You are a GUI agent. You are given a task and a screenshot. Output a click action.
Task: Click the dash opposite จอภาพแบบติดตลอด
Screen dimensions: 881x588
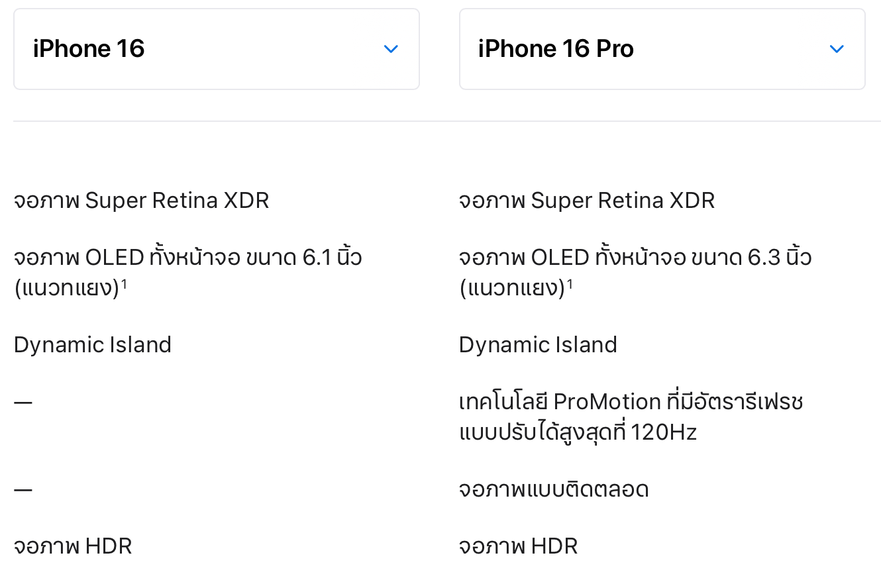(23, 491)
